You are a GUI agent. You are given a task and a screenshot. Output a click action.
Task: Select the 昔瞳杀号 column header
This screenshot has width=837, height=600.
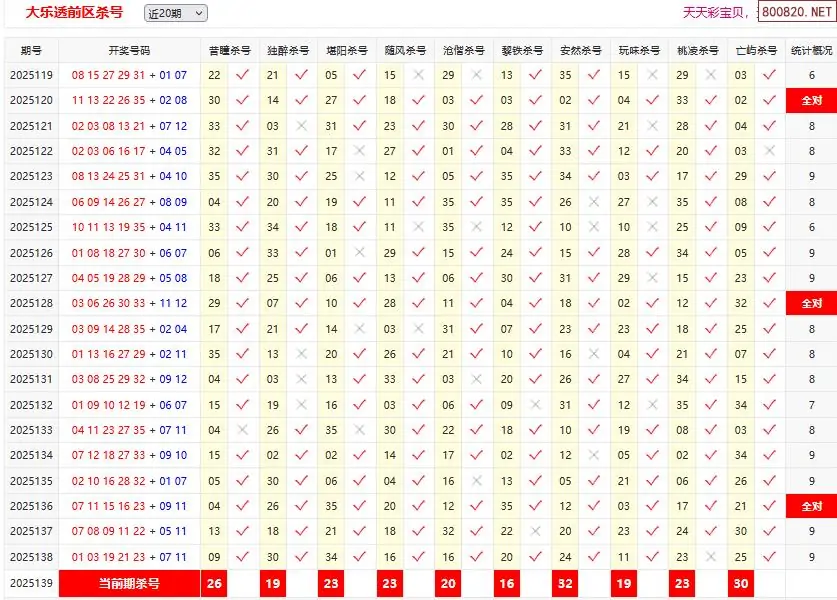(x=229, y=50)
